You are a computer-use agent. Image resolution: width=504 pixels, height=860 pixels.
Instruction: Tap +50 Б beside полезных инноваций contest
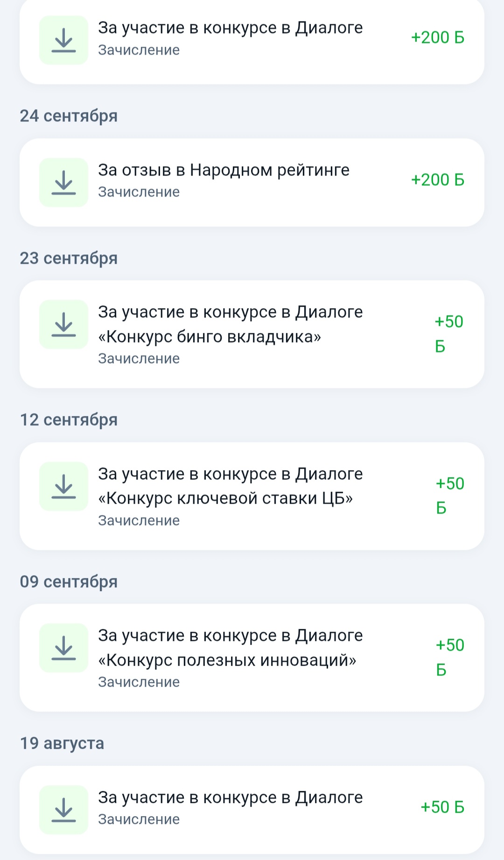coord(449,657)
